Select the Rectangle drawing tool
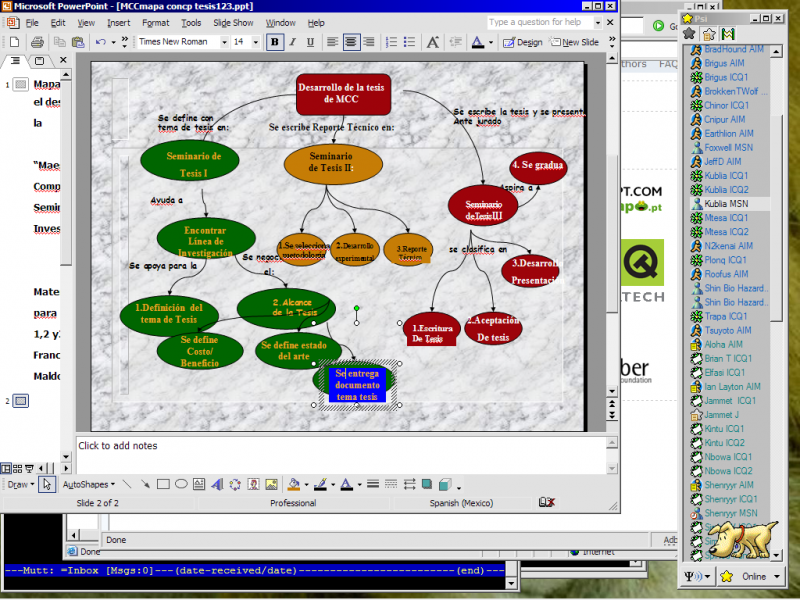Image resolution: width=800 pixels, height=600 pixels. 163,484
